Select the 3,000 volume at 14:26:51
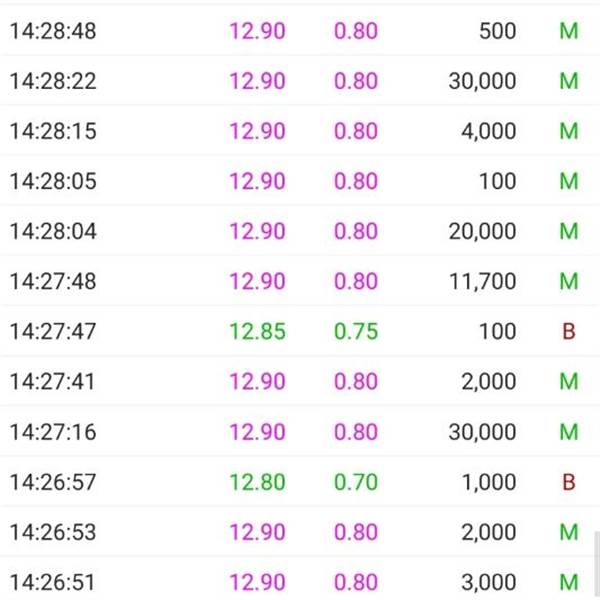600x600 pixels. coord(489,582)
